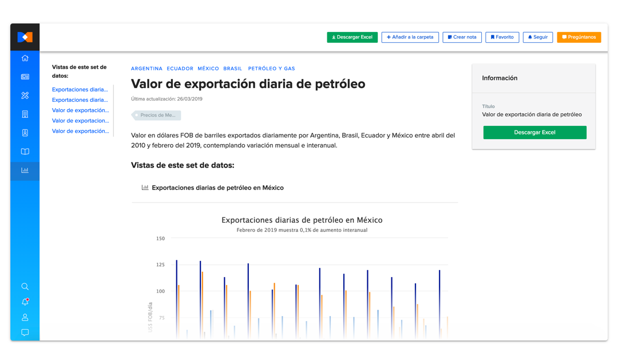Open the crossed tools icon in sidebar
This screenshot has width=618, height=364.
click(x=25, y=96)
